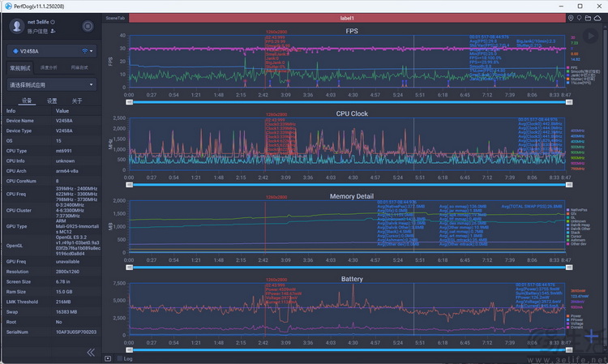Click the heart icon next to net 3elife

point(53,22)
